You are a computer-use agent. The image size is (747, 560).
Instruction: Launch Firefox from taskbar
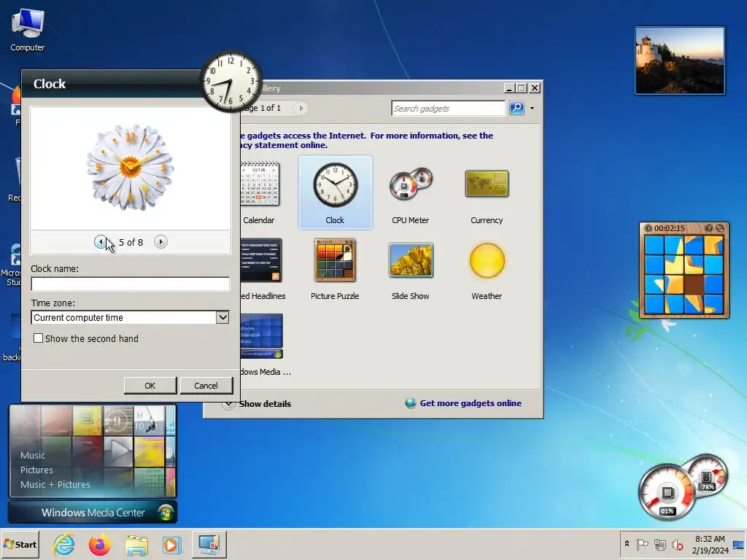[100, 545]
